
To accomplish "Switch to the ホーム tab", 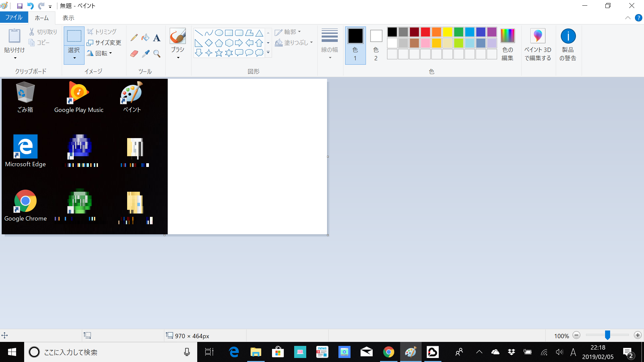I will pos(42,18).
